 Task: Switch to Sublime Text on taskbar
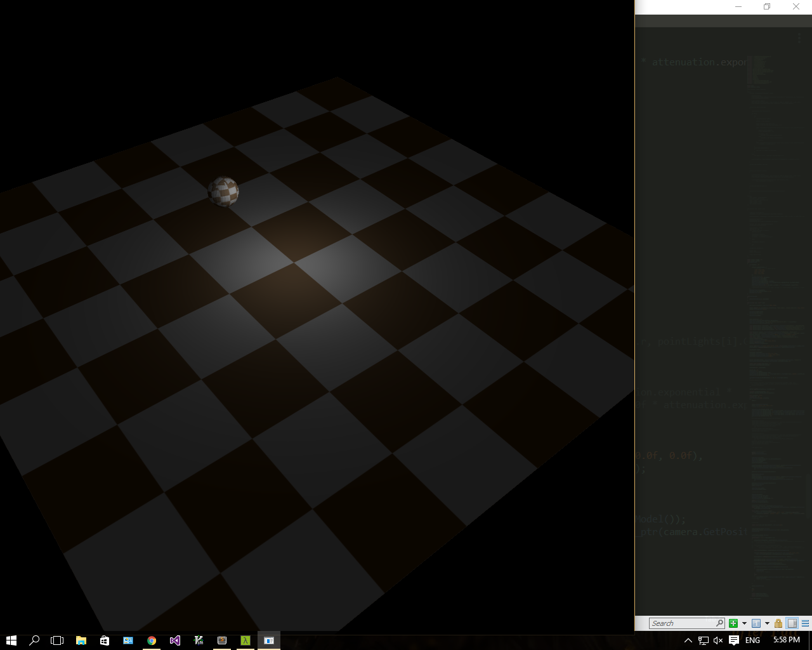(x=222, y=640)
